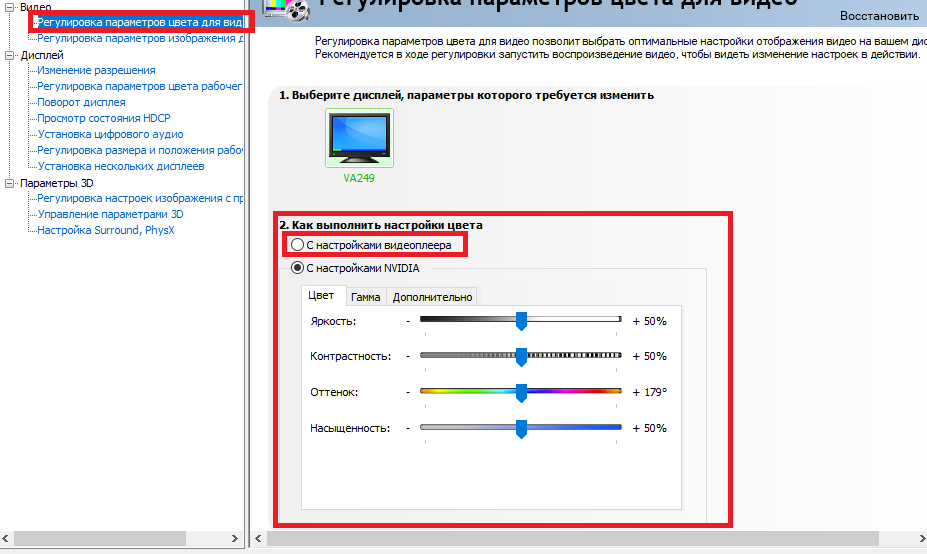Image resolution: width=927 pixels, height=554 pixels.
Task: Open 'Изменение разрешения' page
Action: click(x=96, y=70)
